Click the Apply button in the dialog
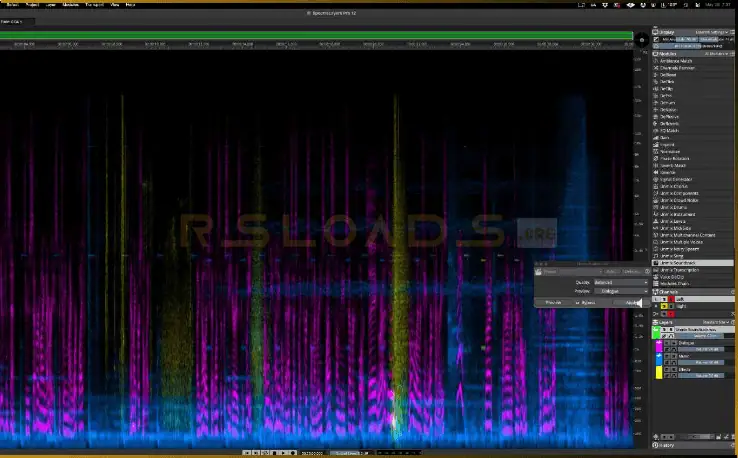Screen dimensions: 738x458 [632, 302]
